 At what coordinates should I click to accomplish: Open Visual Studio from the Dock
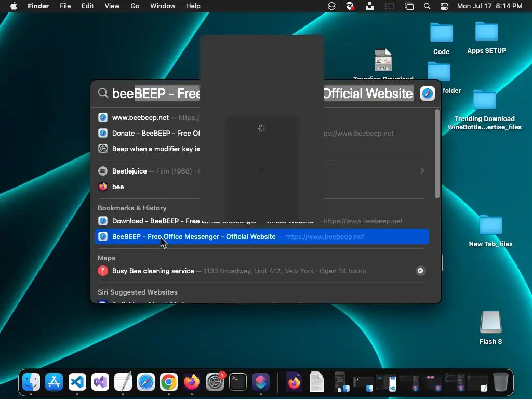click(x=100, y=382)
